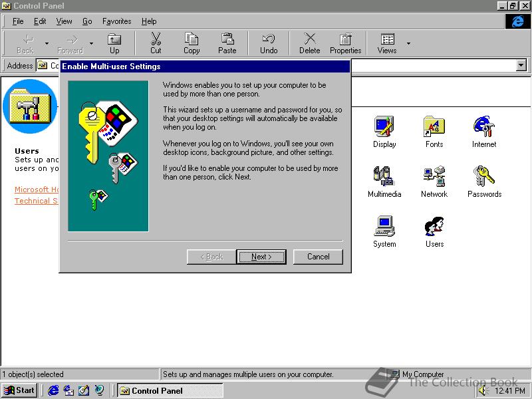Image resolution: width=532 pixels, height=399 pixels.
Task: Select the Network control panel icon
Action: click(434, 182)
